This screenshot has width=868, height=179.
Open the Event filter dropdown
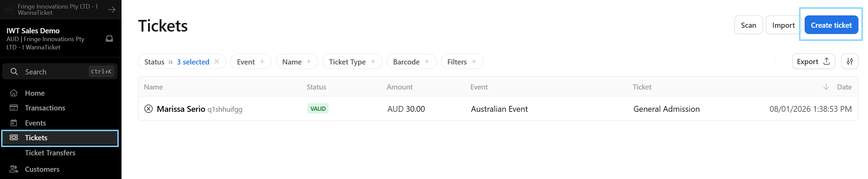251,62
